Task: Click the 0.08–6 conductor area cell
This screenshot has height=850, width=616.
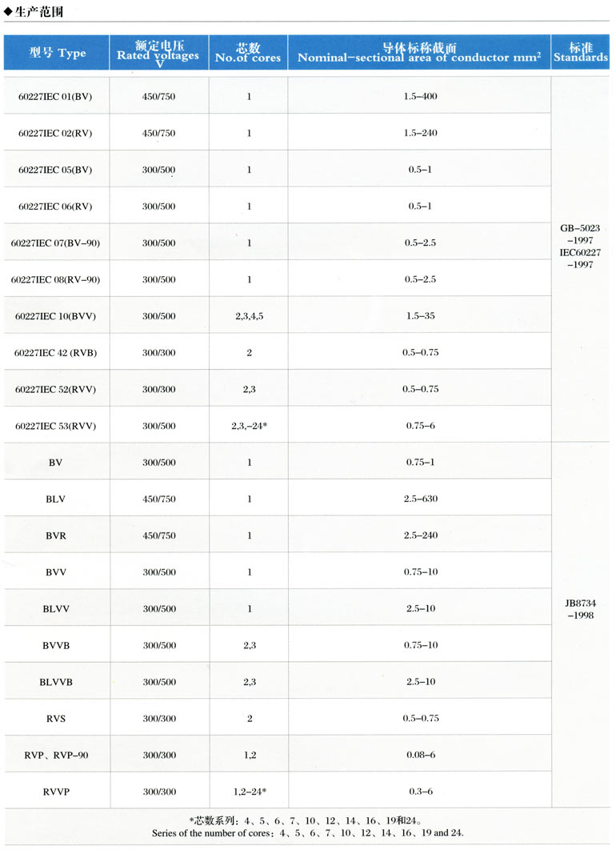Action: point(421,755)
